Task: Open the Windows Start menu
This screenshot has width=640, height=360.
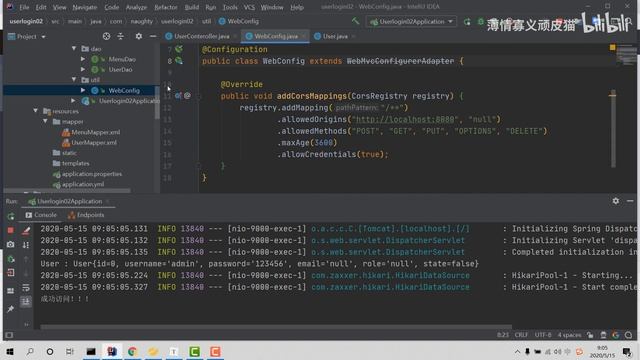Action: [9, 351]
